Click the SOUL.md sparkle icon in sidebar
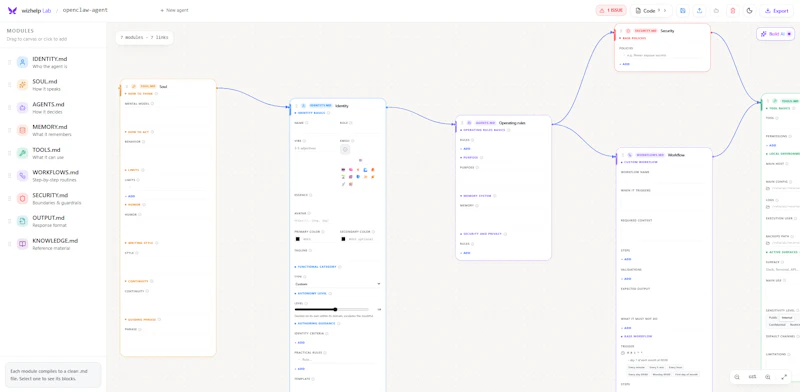This screenshot has width=800, height=392. pos(22,85)
